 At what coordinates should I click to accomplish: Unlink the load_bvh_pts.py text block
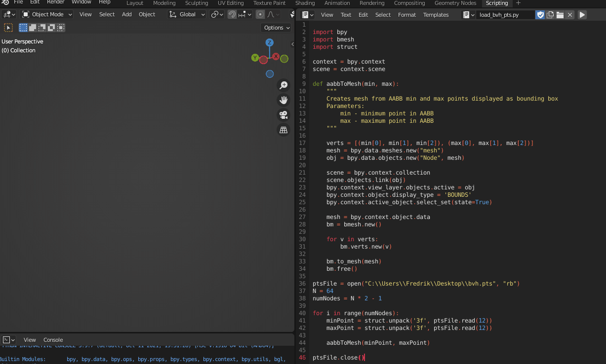click(x=570, y=15)
